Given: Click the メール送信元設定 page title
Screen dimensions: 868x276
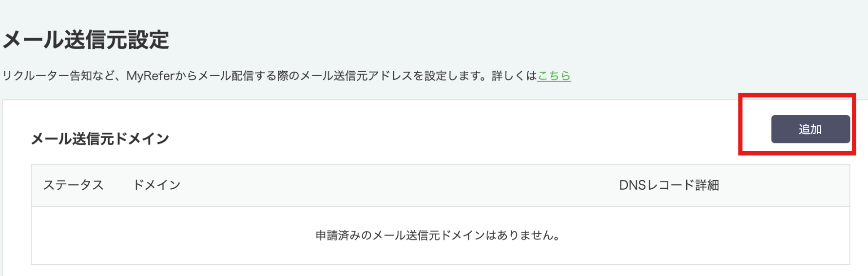Looking at the screenshot, I should coord(86,40).
